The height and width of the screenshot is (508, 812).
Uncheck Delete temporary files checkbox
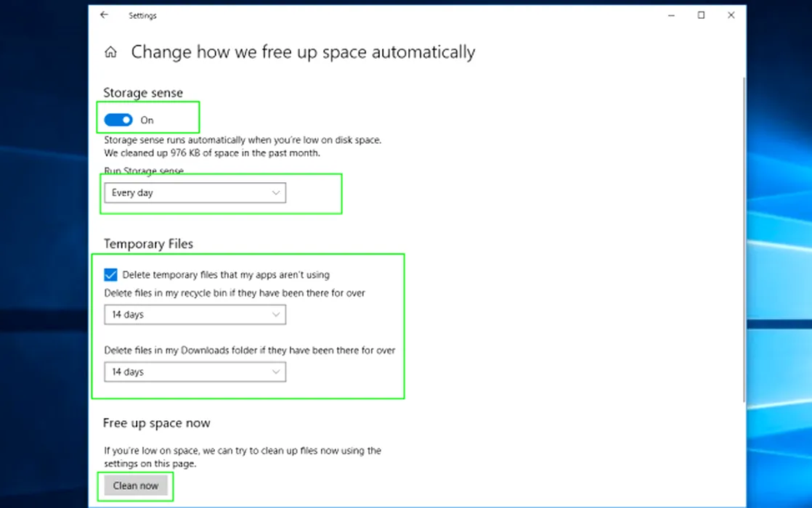click(110, 275)
